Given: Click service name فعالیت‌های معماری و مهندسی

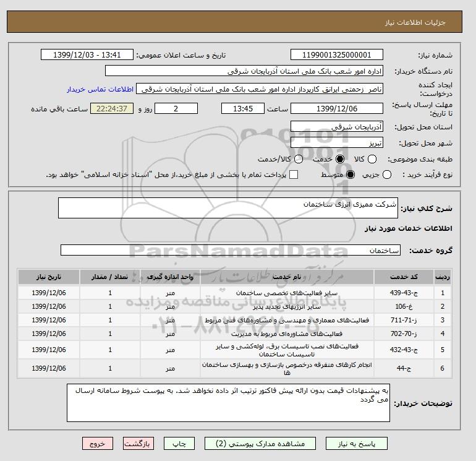Looking at the screenshot, I should (287, 320).
